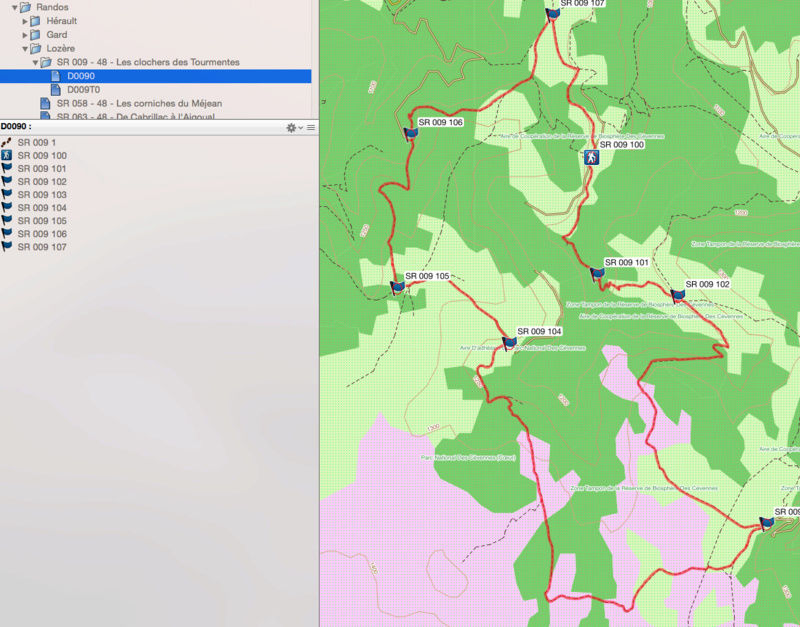This screenshot has height=627, width=800.
Task: Click the Hérault folder icon
Action: pos(35,21)
